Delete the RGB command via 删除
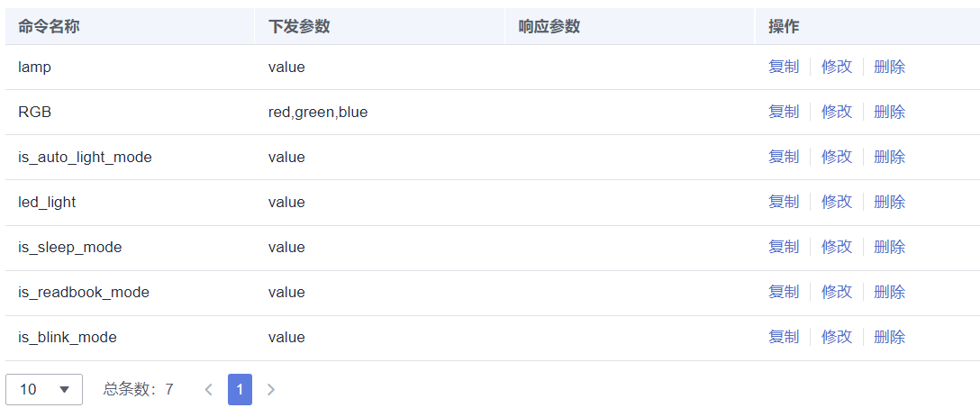 coord(889,112)
